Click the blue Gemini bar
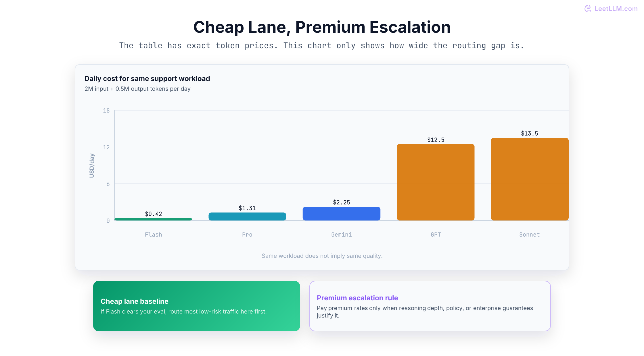The height and width of the screenshot is (356, 644). [342, 214]
